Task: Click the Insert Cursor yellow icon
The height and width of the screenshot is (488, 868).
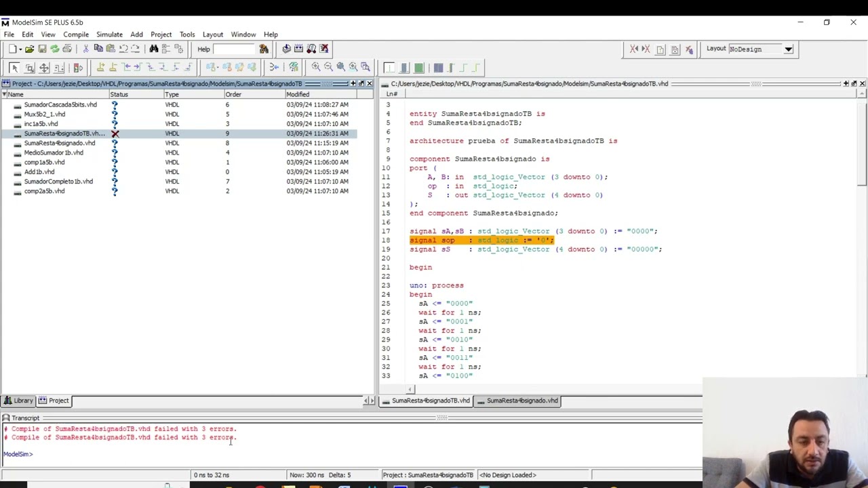Action: click(100, 67)
